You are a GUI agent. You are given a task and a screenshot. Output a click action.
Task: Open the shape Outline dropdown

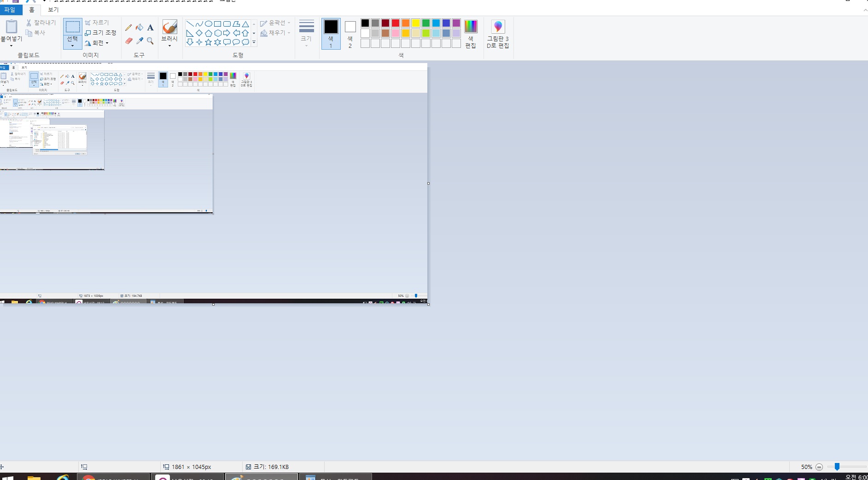275,23
